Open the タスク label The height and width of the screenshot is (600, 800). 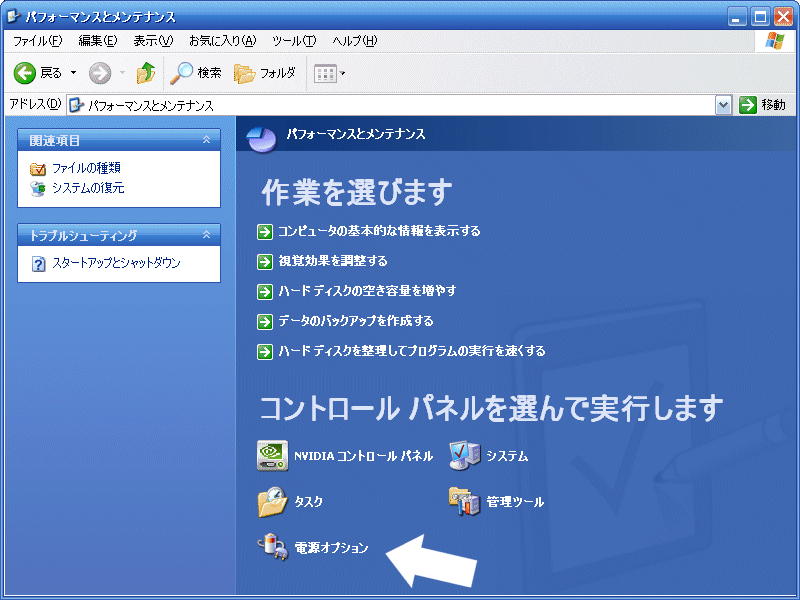click(x=309, y=502)
